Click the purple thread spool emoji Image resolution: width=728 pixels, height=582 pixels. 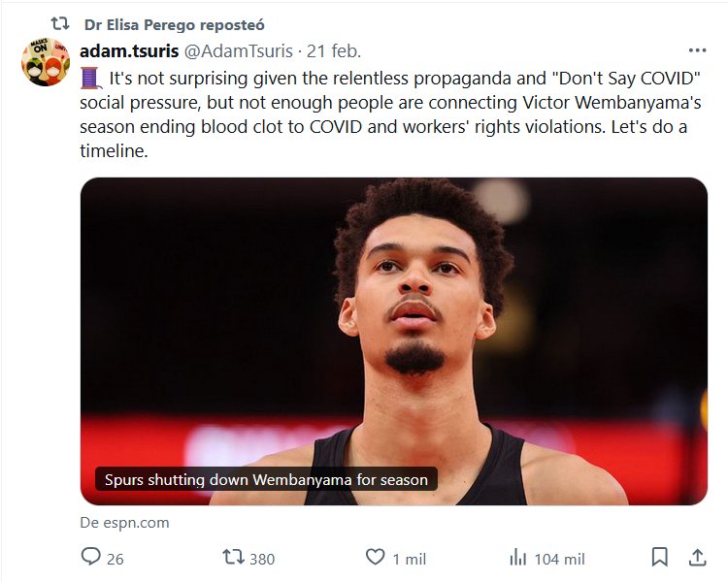point(90,78)
